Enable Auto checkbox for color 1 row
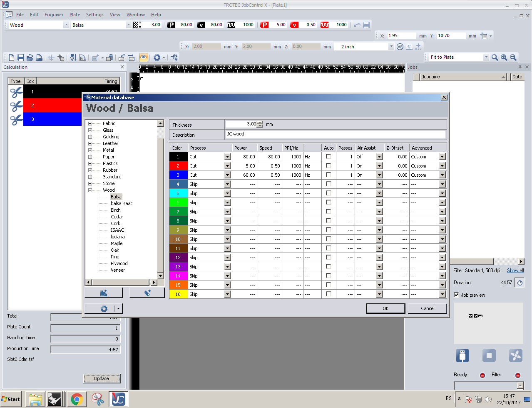This screenshot has height=408, width=532. 328,157
